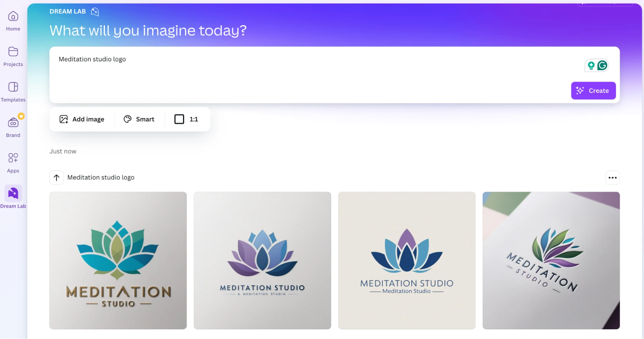Open the 1:1 aspect ratio selector
Screen dimensions: 644x339
(186, 119)
